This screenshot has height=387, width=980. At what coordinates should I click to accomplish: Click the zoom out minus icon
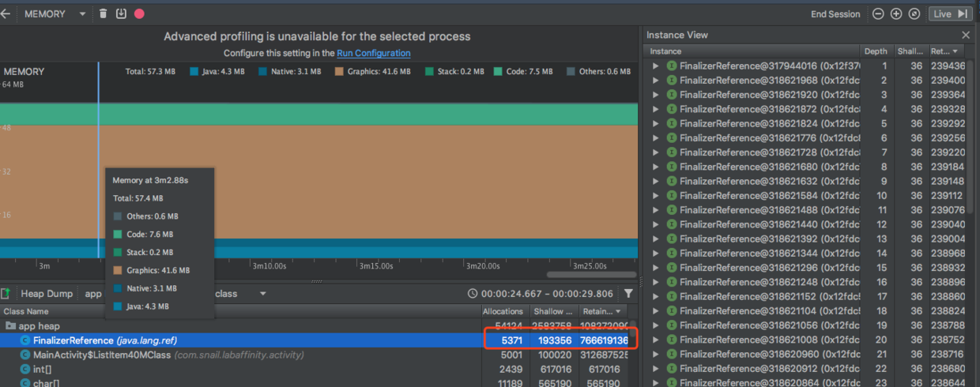tap(878, 13)
